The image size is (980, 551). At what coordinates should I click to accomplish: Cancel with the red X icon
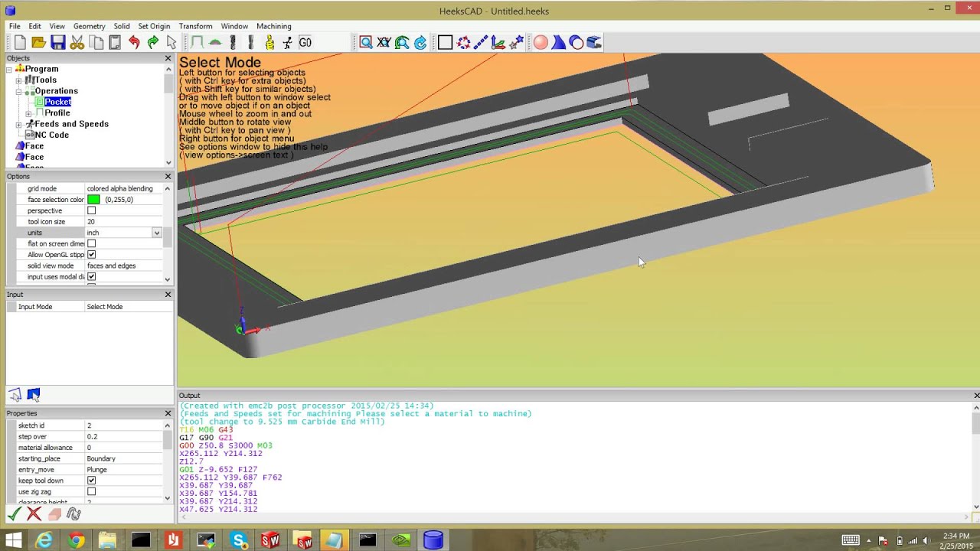point(34,514)
